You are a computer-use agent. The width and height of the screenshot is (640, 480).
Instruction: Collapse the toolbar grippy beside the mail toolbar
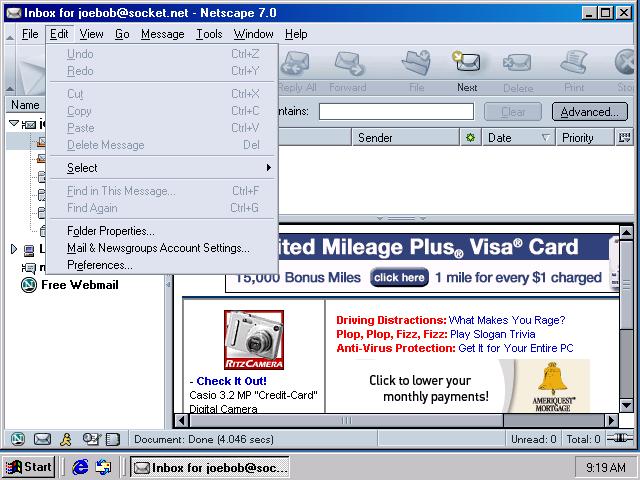coord(10,69)
